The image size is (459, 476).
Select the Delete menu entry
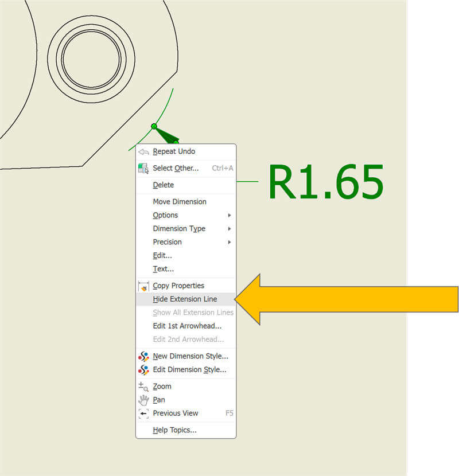[x=186, y=185]
